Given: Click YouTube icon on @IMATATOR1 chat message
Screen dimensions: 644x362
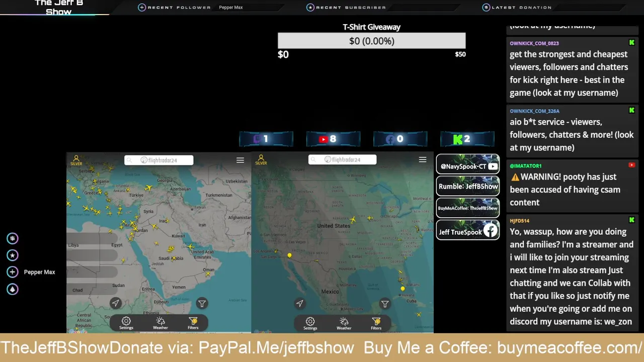Looking at the screenshot, I should [x=631, y=165].
